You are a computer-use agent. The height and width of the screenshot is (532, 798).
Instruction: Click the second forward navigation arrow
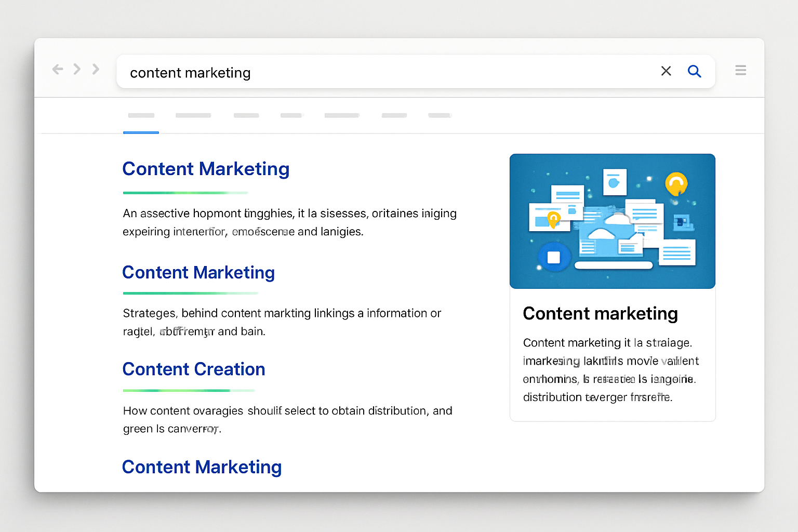(96, 69)
